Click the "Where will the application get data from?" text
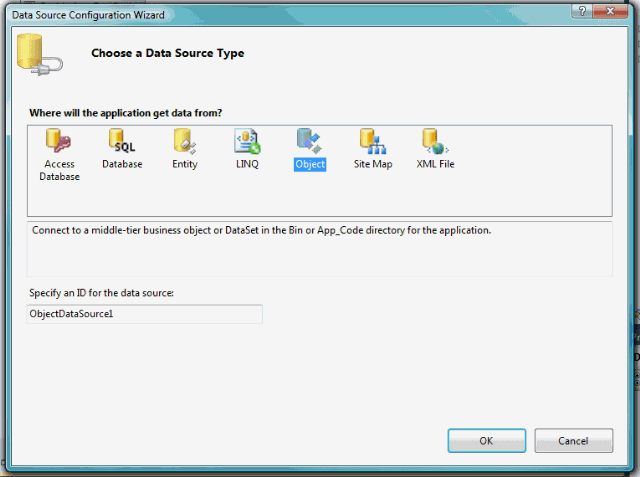 click(126, 113)
